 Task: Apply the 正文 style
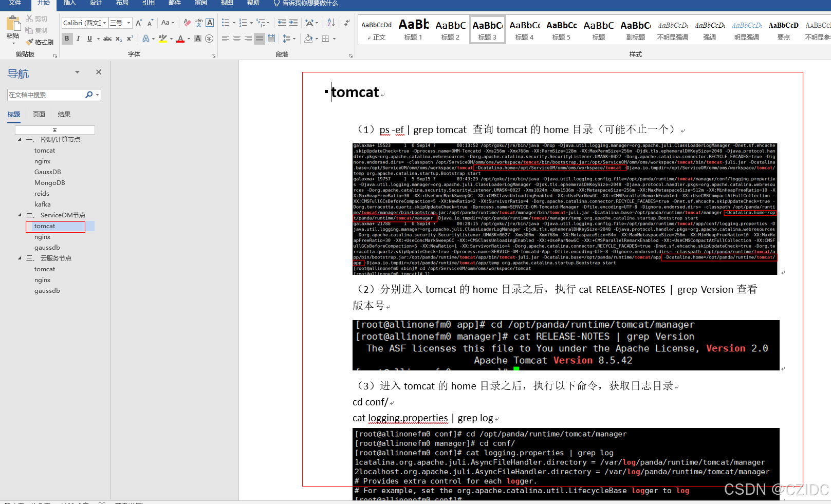376,30
